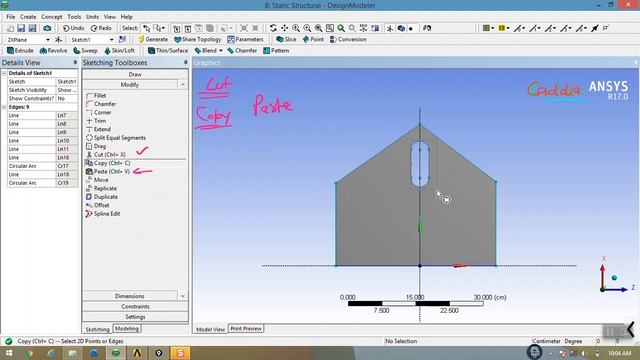Select the Sweep tool
640x360 pixels.
85,51
